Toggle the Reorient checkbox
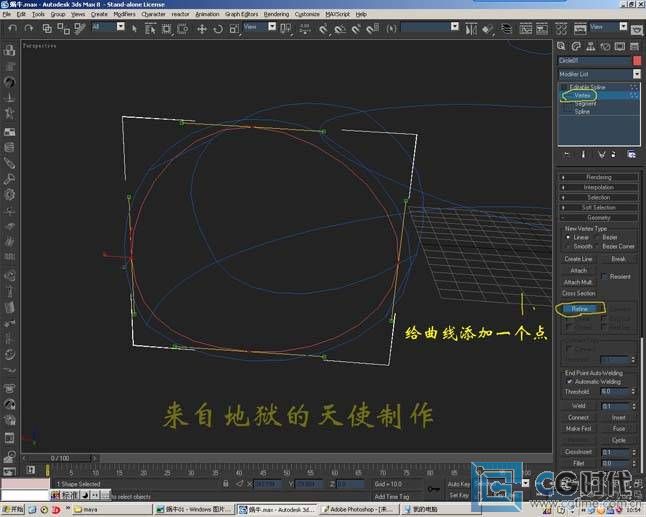This screenshot has width=646, height=517. click(x=604, y=276)
